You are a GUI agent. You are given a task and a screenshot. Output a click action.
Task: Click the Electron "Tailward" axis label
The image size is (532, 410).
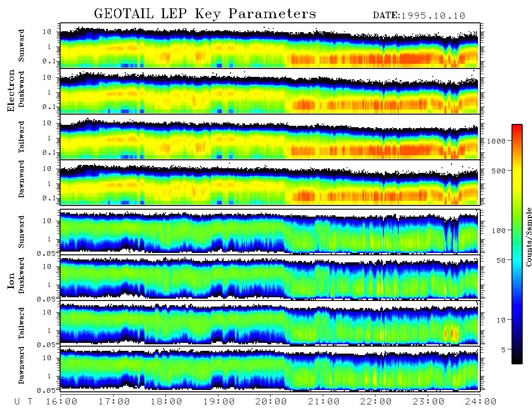pos(21,137)
